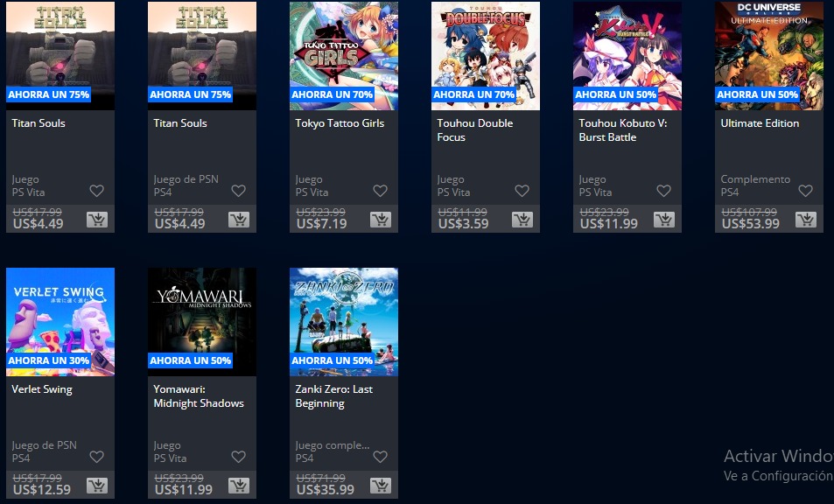The image size is (834, 504).
Task: Toggle wishlist heart for Ultimate Edition
Action: pyautogui.click(x=806, y=191)
